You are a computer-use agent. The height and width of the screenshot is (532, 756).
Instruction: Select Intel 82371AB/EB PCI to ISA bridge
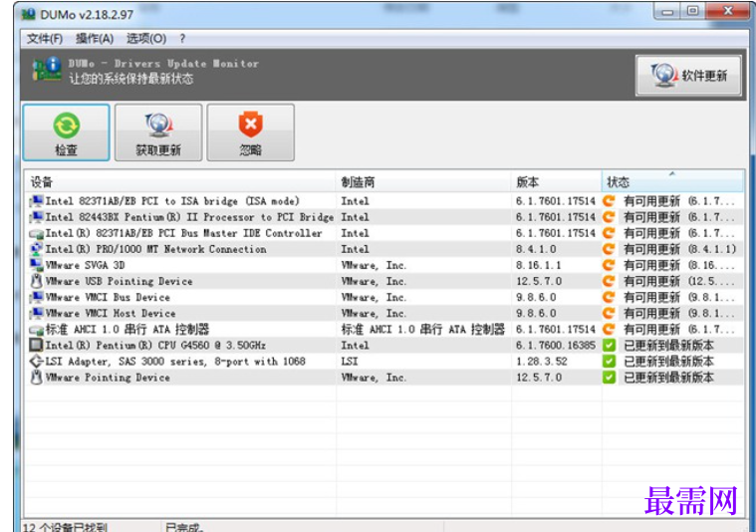coord(172,201)
